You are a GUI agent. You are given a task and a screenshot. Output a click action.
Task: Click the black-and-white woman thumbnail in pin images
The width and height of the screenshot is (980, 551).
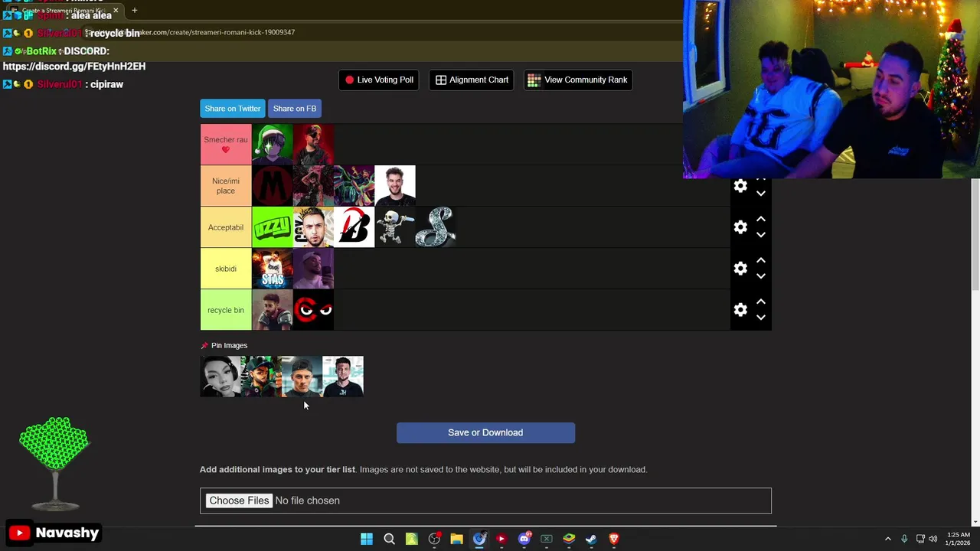coord(220,377)
